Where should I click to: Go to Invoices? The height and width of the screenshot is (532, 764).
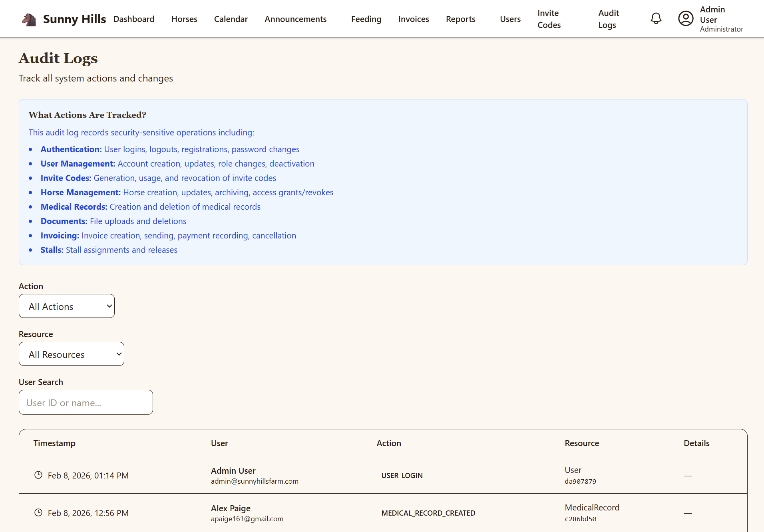[x=414, y=19]
